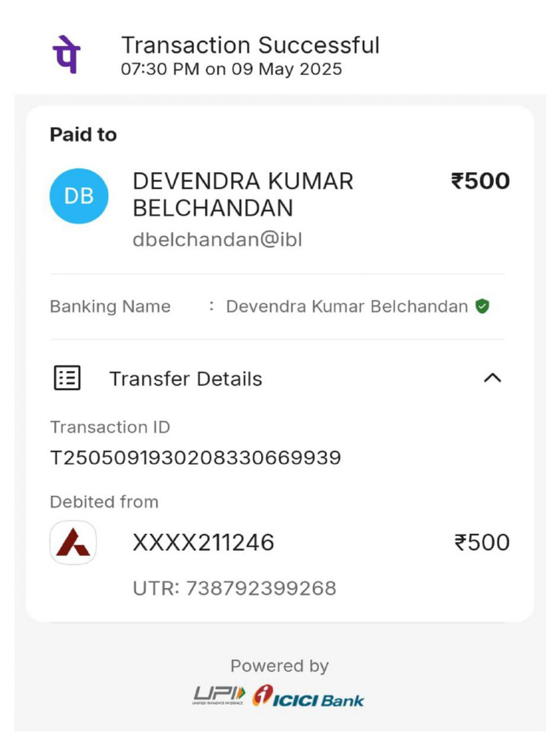560x747 pixels.
Task: Click the Transfer Details heading
Action: [x=185, y=379]
